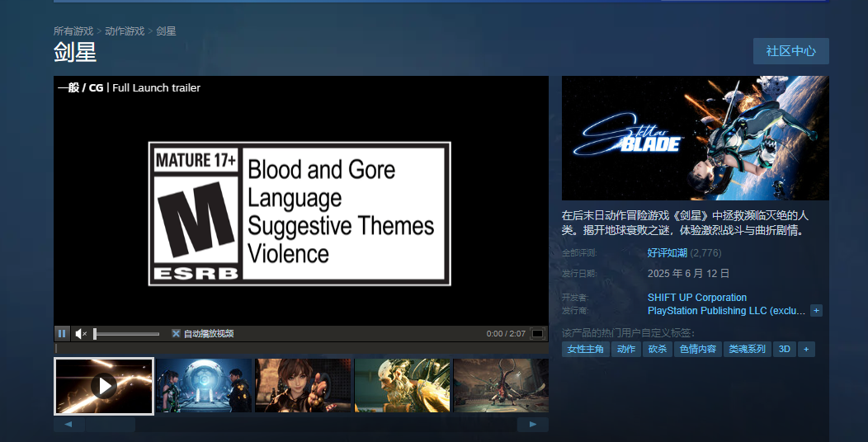Enter fullscreen video mode
Screen dimensions: 868x442
click(x=537, y=334)
